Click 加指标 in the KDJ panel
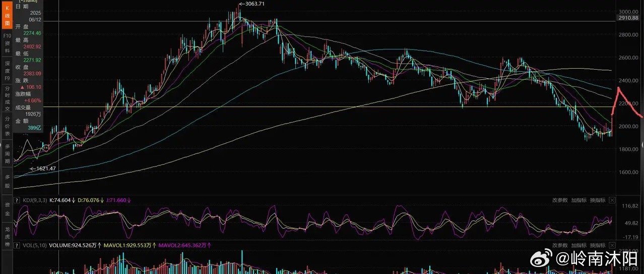Screen dimensions: 644x274 [578, 200]
